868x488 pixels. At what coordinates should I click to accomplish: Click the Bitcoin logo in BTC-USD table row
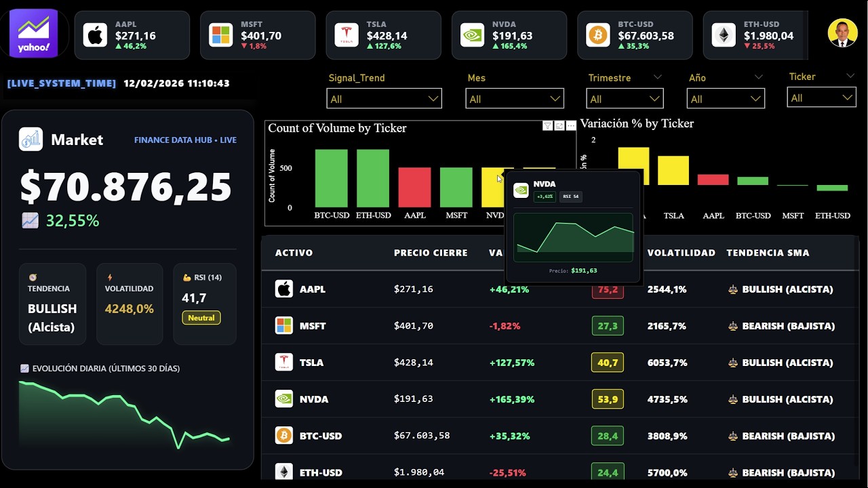[x=283, y=435]
